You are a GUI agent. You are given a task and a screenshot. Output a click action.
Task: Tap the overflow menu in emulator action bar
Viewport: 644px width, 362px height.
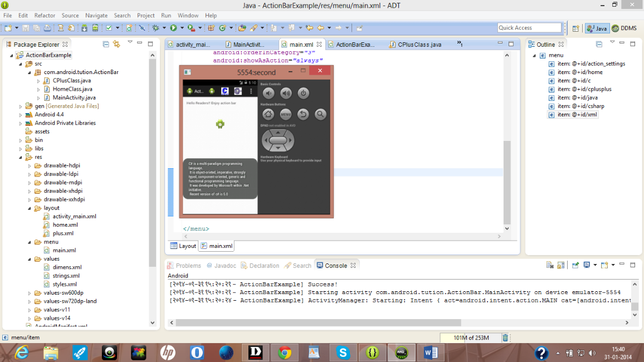pyautogui.click(x=251, y=91)
